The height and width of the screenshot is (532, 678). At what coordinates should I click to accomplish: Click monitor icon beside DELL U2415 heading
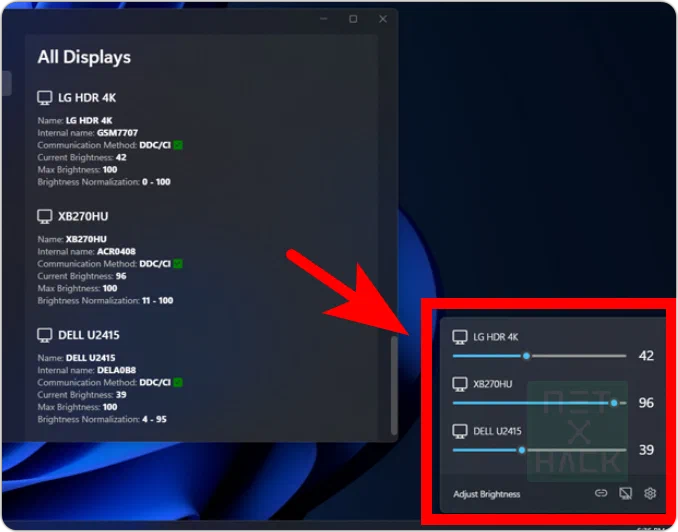coord(45,335)
